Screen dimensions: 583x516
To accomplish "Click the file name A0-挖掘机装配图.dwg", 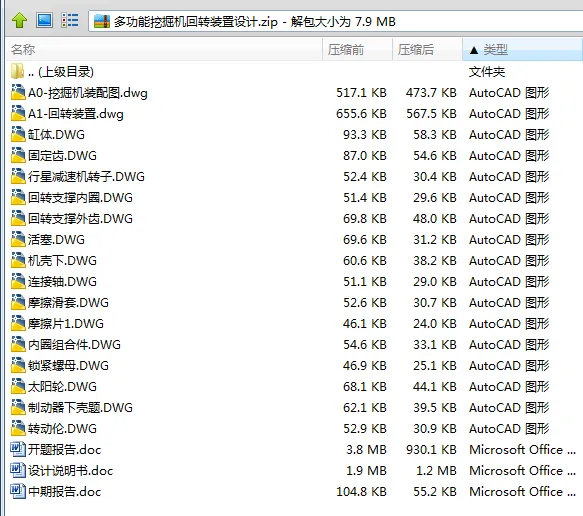I will 88,93.
